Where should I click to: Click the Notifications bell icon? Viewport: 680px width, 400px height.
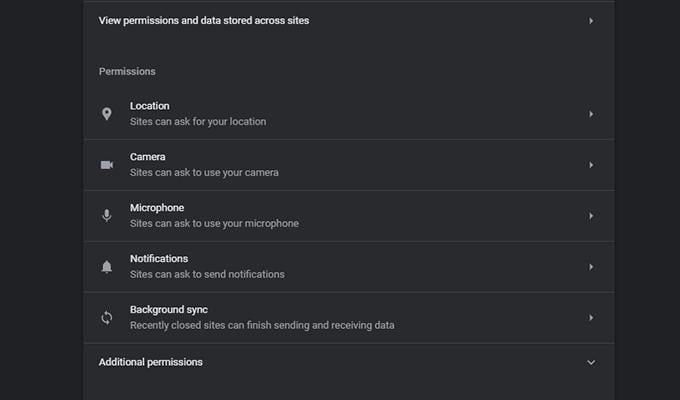(x=107, y=267)
